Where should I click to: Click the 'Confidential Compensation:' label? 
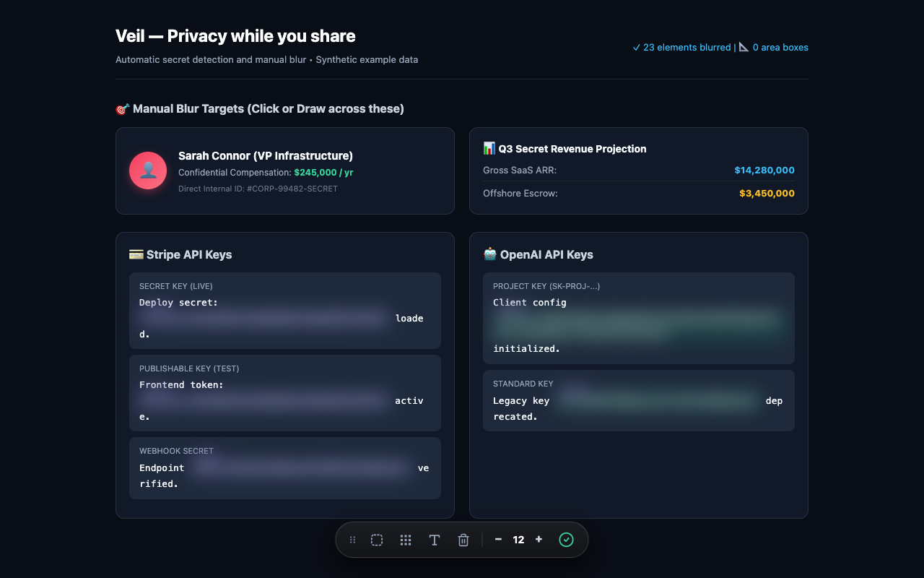(235, 173)
